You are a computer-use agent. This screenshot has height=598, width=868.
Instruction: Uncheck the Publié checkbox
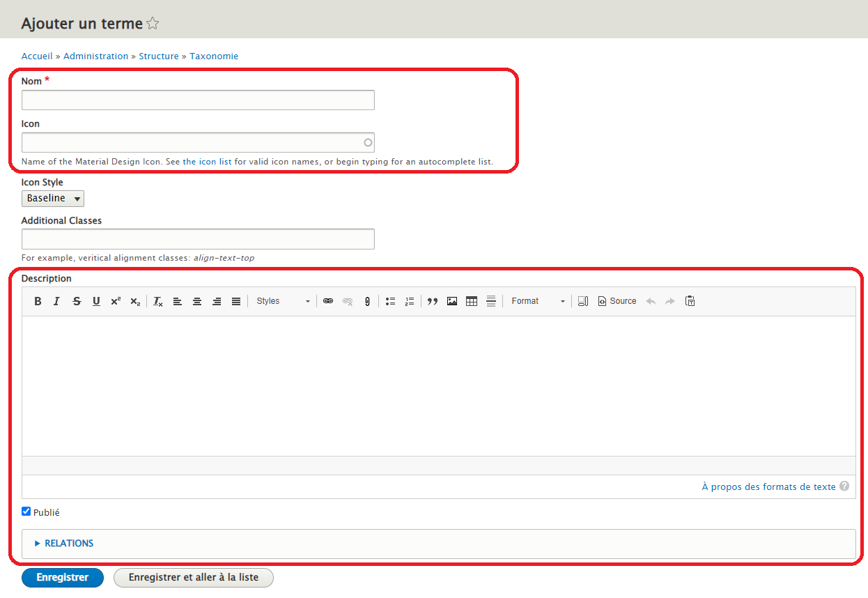26,512
